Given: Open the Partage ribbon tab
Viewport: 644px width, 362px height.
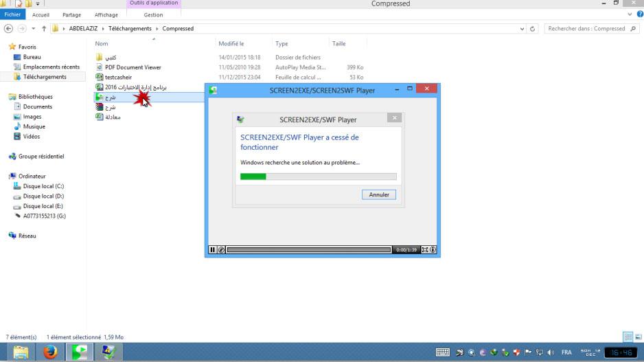Looking at the screenshot, I should [72, 15].
